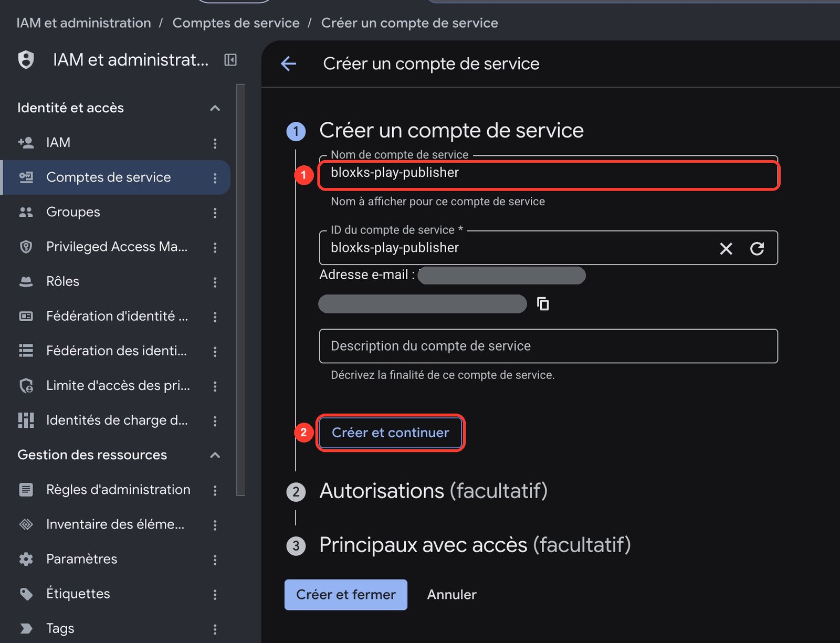The image size is (840, 643).
Task: Focus the Nom de compte de service field
Action: pyautogui.click(x=549, y=173)
